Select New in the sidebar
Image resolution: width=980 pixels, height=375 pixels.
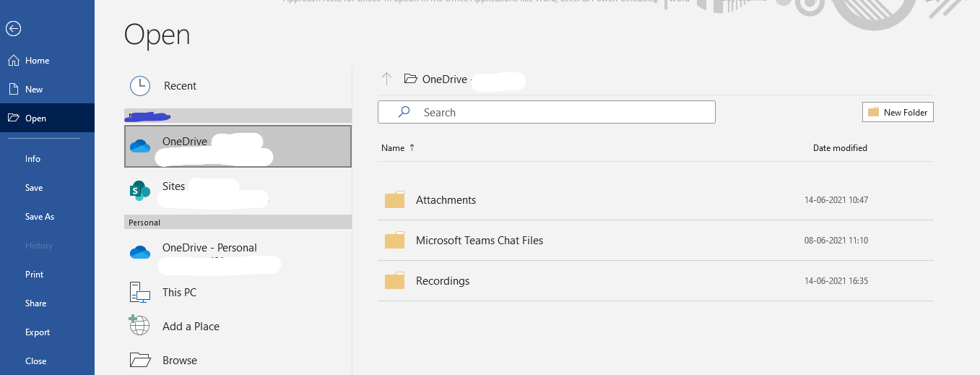pyautogui.click(x=47, y=90)
